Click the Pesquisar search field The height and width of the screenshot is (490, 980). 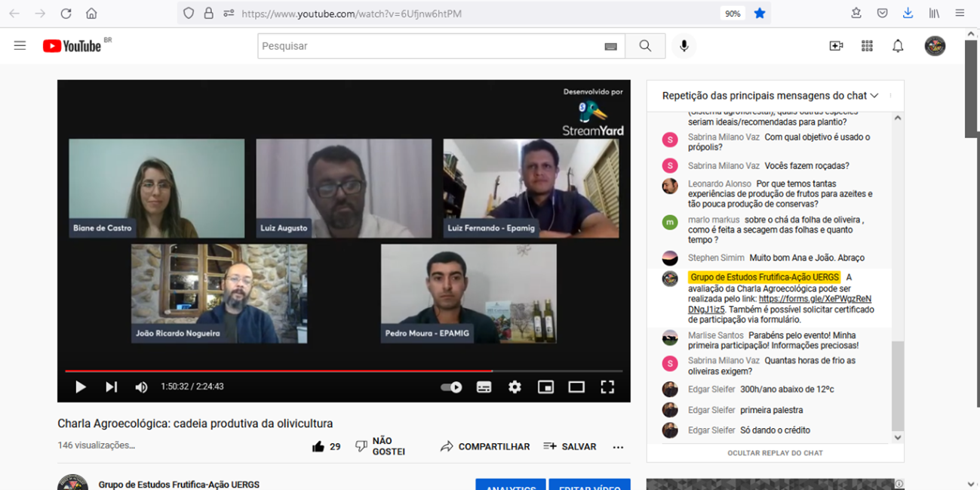tap(438, 45)
